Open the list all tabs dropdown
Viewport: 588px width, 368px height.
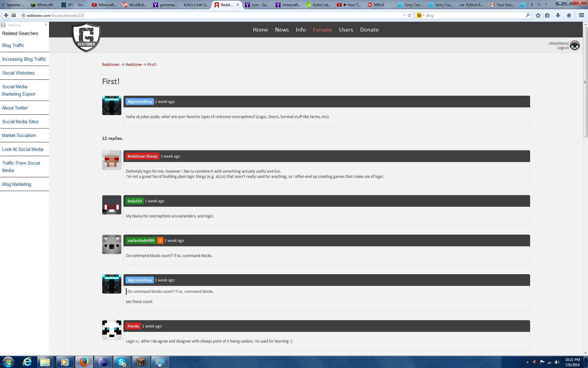coord(546,5)
